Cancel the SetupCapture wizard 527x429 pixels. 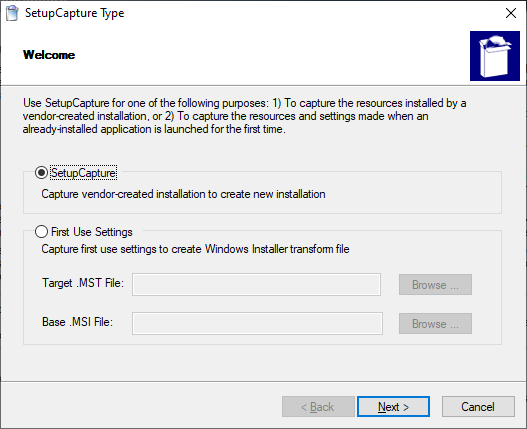click(478, 407)
